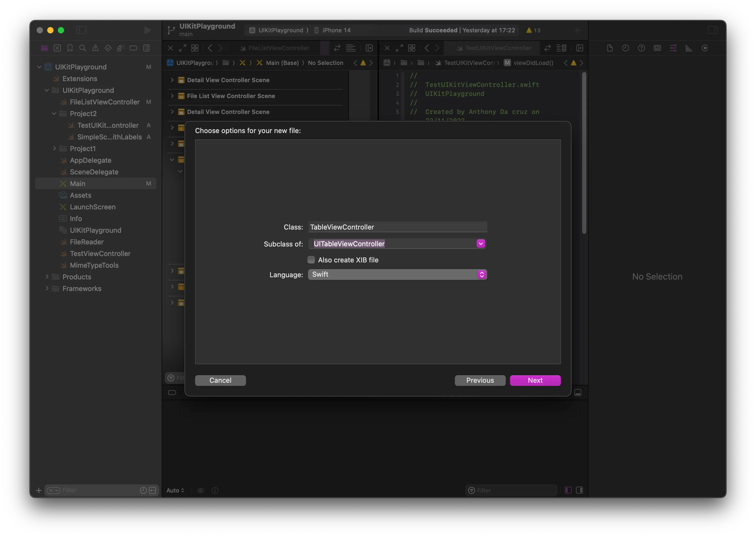The width and height of the screenshot is (756, 537).
Task: Expand File List View Controller Scene
Action: click(172, 96)
